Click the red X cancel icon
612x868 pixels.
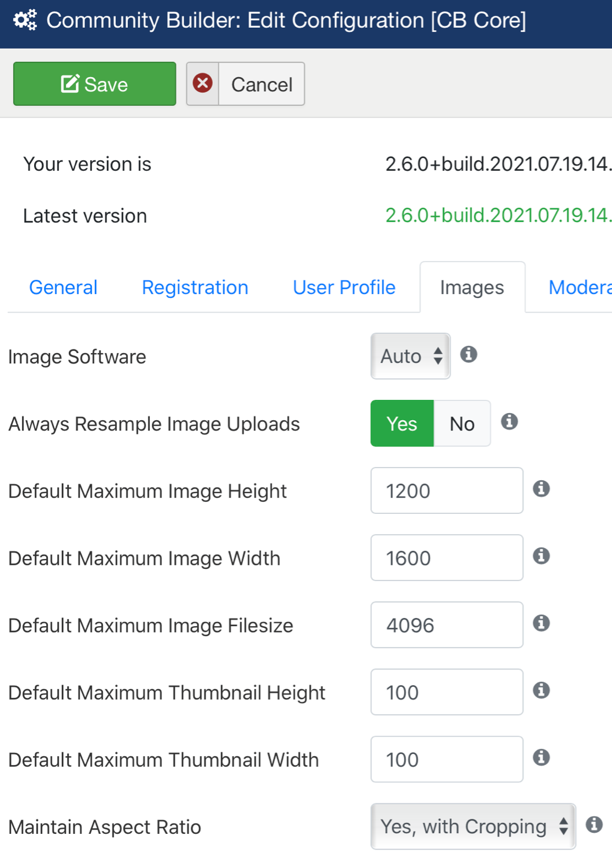coord(202,83)
